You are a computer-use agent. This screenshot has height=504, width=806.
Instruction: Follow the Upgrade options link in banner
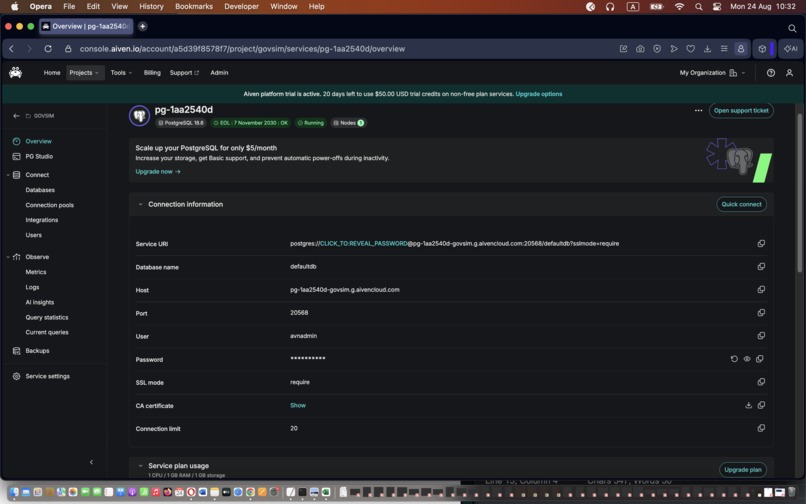point(539,94)
